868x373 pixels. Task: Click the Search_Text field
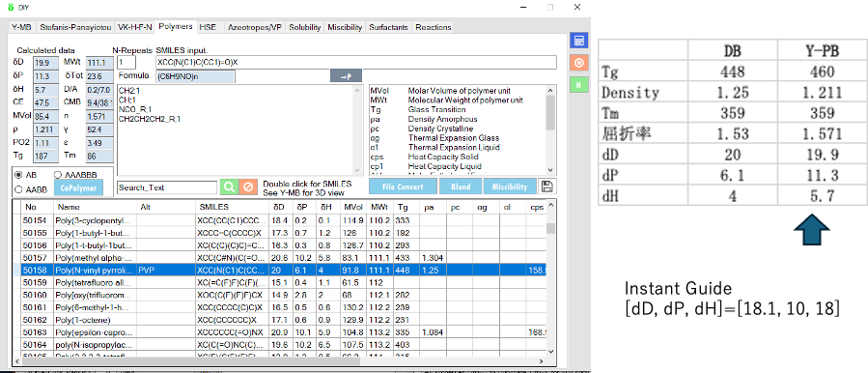[x=167, y=187]
